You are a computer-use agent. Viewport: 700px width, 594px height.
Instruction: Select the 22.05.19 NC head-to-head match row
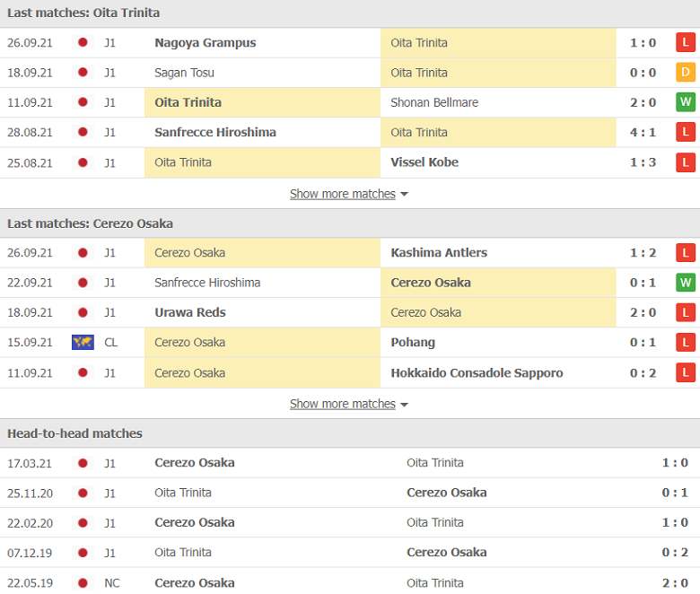click(350, 582)
